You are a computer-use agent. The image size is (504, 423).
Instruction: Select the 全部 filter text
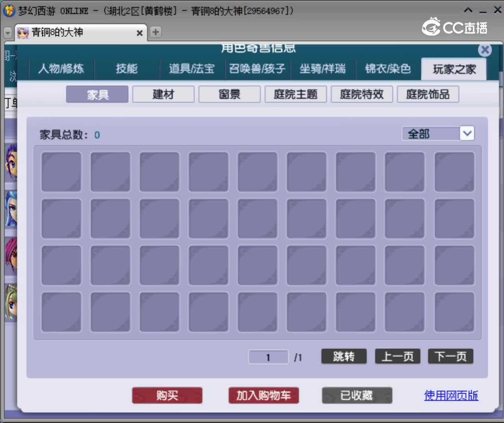419,134
